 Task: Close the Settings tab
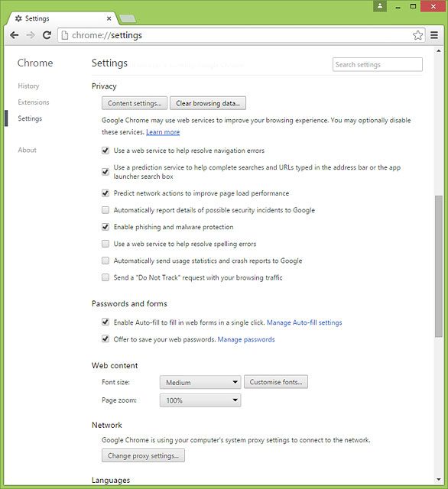pos(109,18)
